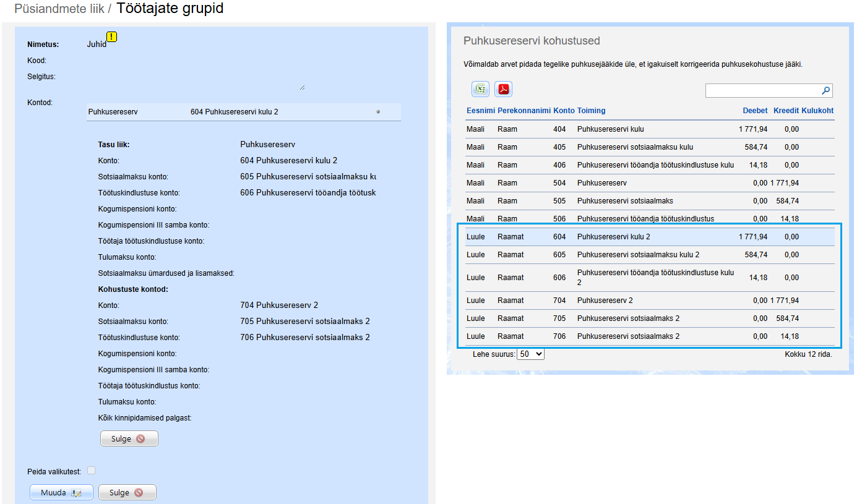Sort by Kreedit column header
This screenshot has width=862, height=504.
coord(786,111)
